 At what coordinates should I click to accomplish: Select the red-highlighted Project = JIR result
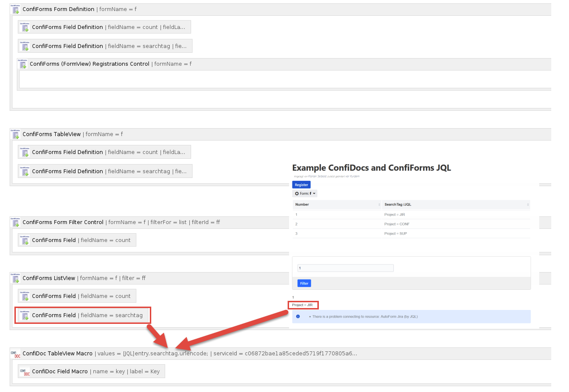point(303,305)
